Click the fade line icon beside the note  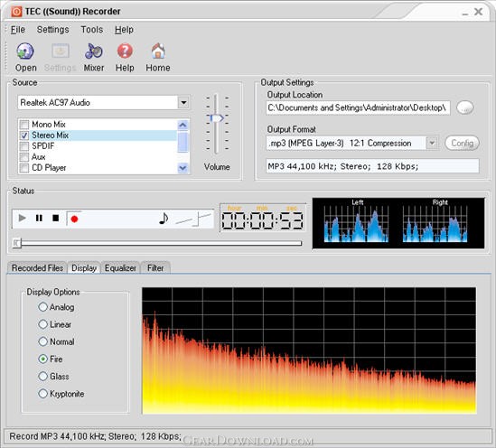point(193,219)
